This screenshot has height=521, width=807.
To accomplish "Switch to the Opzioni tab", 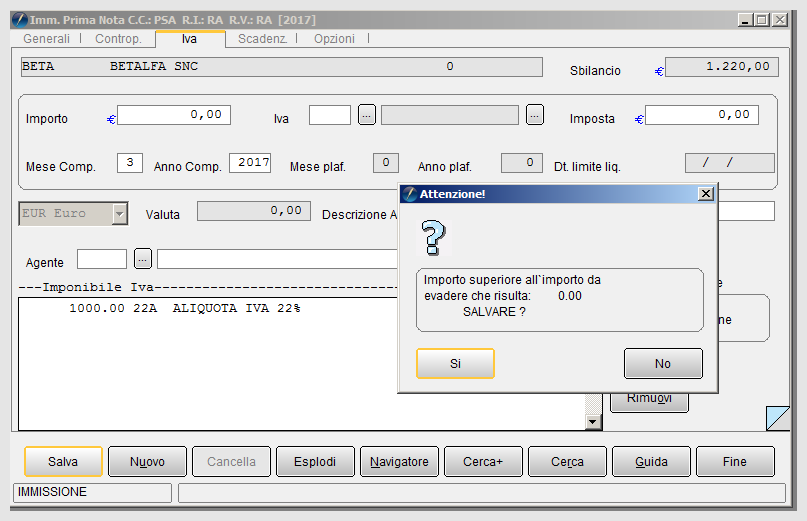I will tap(335, 39).
